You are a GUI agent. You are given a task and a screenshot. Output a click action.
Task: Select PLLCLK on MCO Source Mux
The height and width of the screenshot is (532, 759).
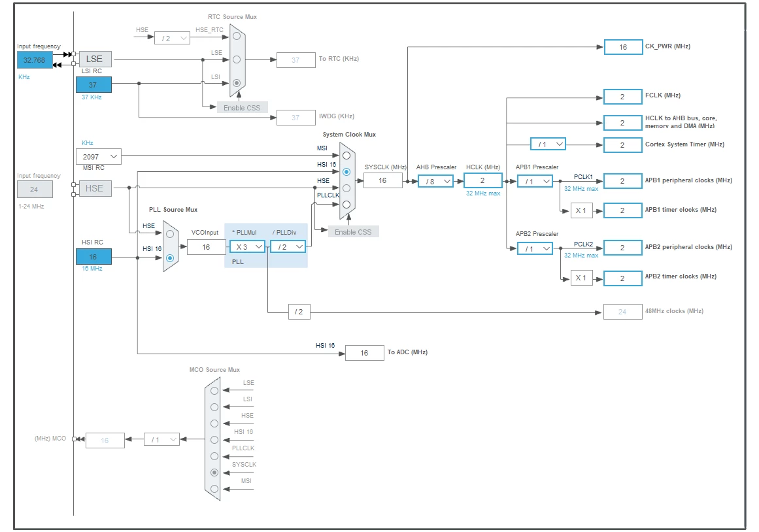click(x=214, y=456)
